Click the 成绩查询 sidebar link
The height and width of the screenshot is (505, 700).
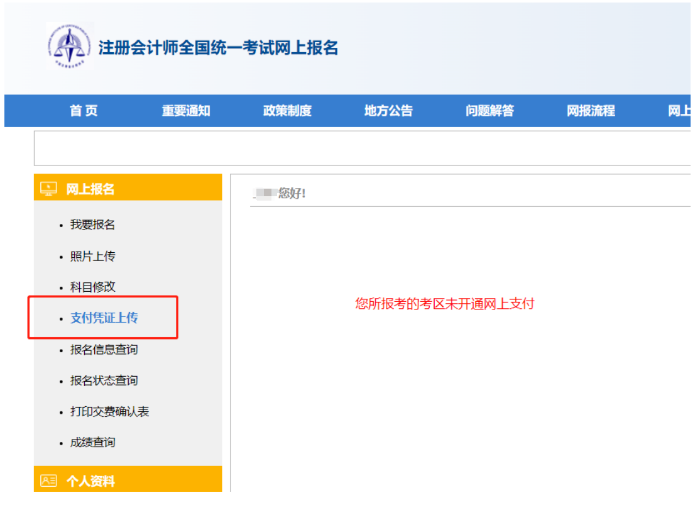coord(92,442)
